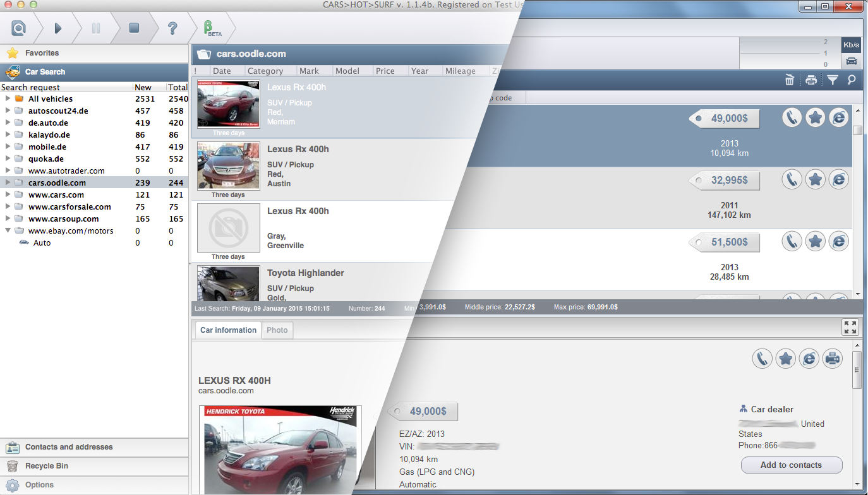Select www.carsoup.com tree entry
The image size is (868, 495).
point(94,219)
